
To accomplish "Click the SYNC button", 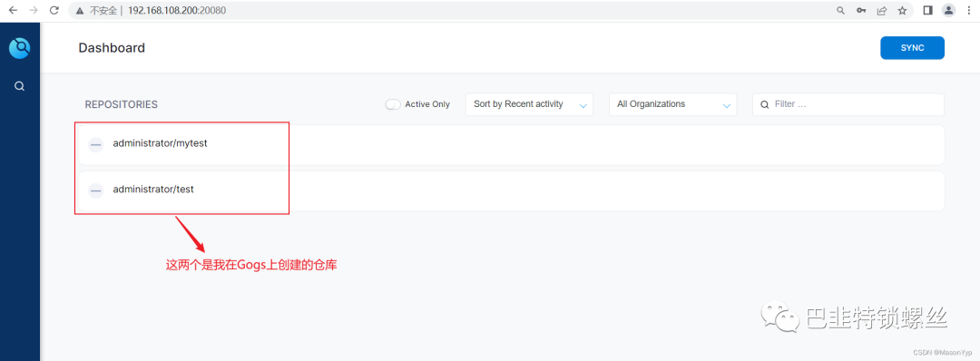I will tap(913, 48).
